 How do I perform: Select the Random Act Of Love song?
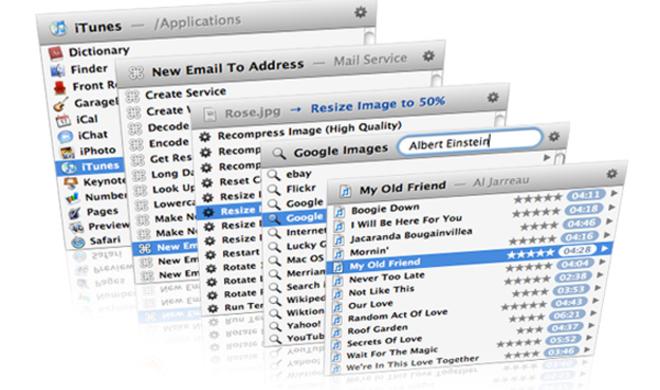(x=397, y=315)
